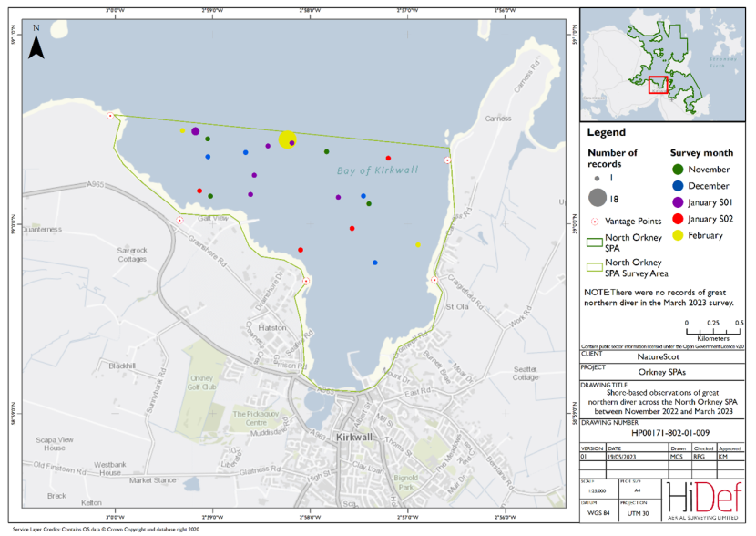Click the 'Grainshore Rd' road label
This screenshot has height=536, width=756.
click(x=207, y=251)
